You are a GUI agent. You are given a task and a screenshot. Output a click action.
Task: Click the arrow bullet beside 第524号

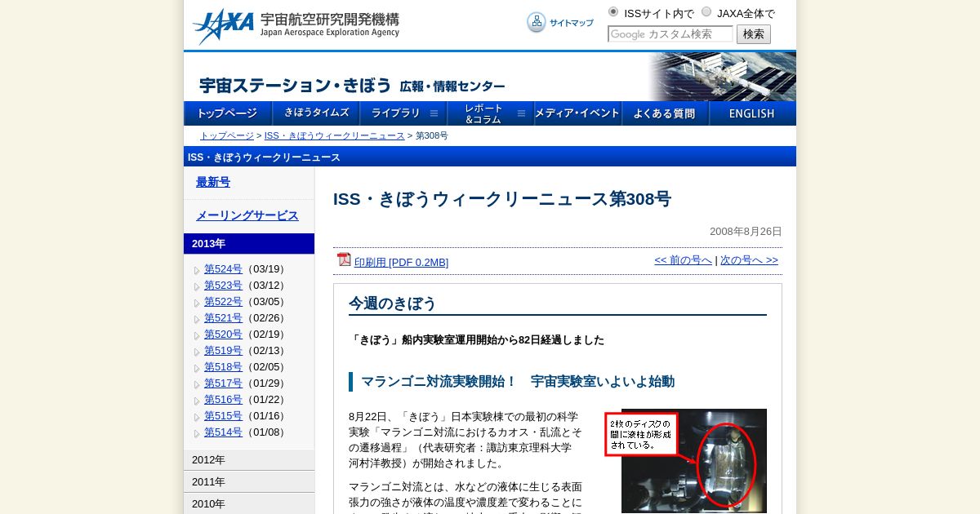pos(197,271)
